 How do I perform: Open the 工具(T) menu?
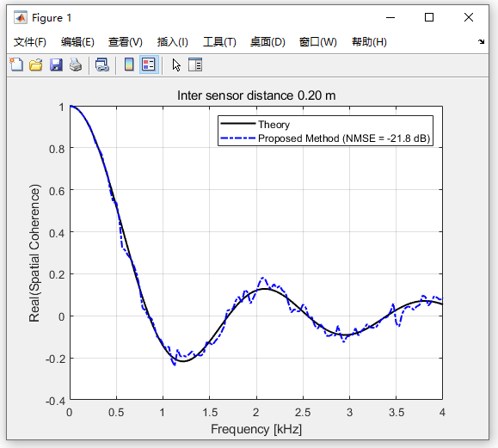coord(219,42)
